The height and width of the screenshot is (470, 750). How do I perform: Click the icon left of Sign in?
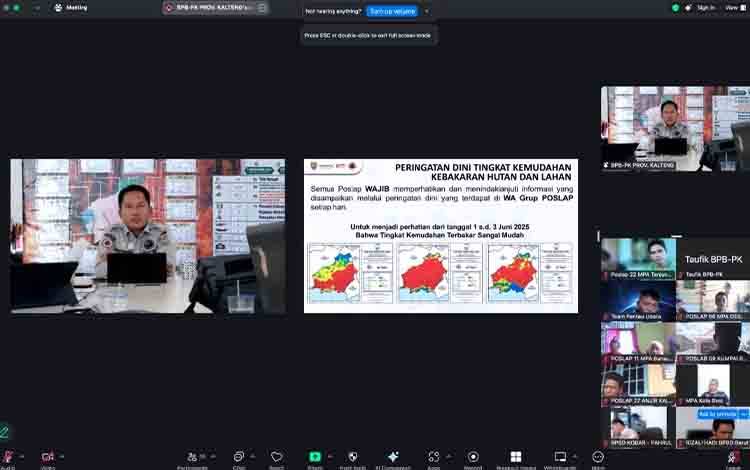click(689, 8)
